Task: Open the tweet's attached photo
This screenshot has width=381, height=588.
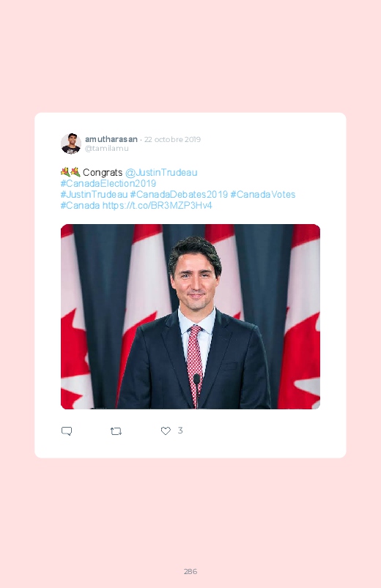Action: (190, 316)
